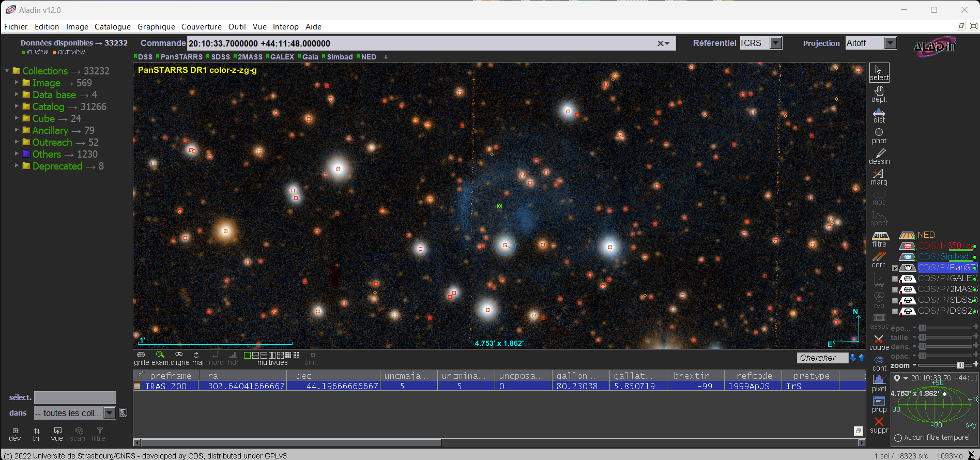Tick the CDS/P/2MASS layer checkbox
This screenshot has height=460, width=980.
[895, 289]
